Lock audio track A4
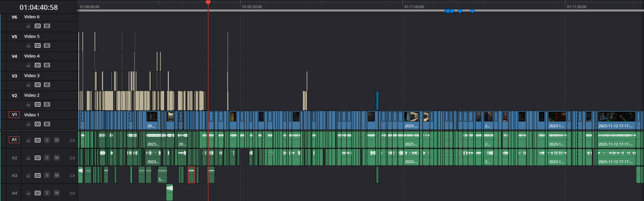Image resolution: width=644 pixels, height=201 pixels. coord(28,193)
